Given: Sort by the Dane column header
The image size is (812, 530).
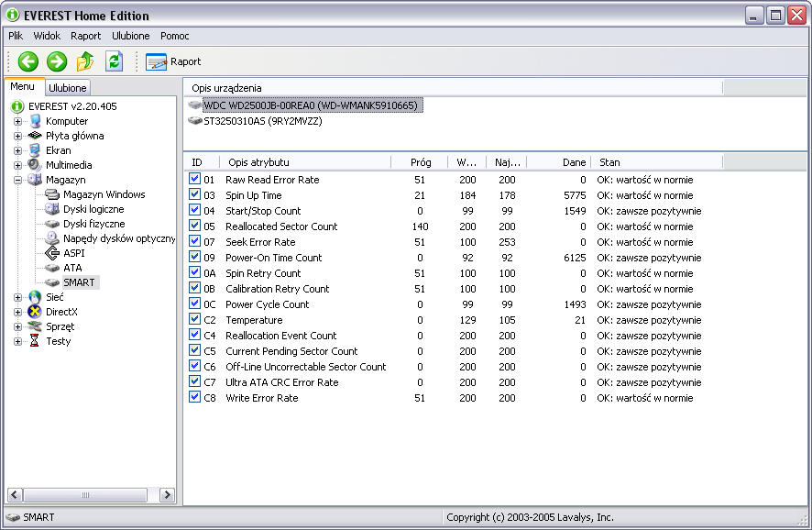Looking at the screenshot, I should coord(558,162).
